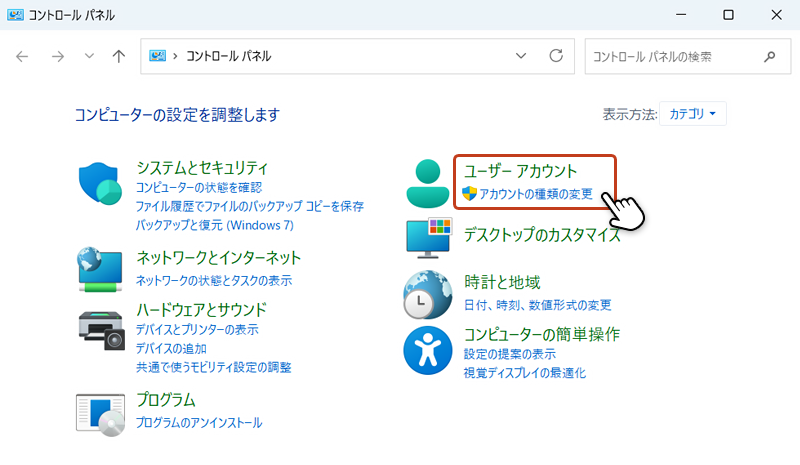Click プログラムのアンインストール link
The height and width of the screenshot is (465, 800).
click(199, 423)
